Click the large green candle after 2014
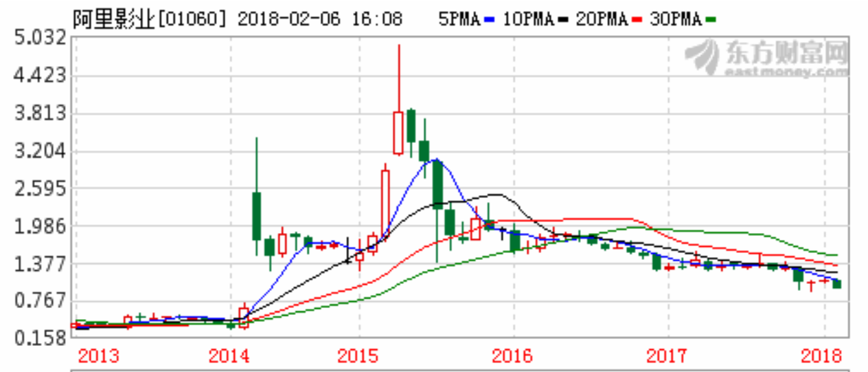 [256, 215]
